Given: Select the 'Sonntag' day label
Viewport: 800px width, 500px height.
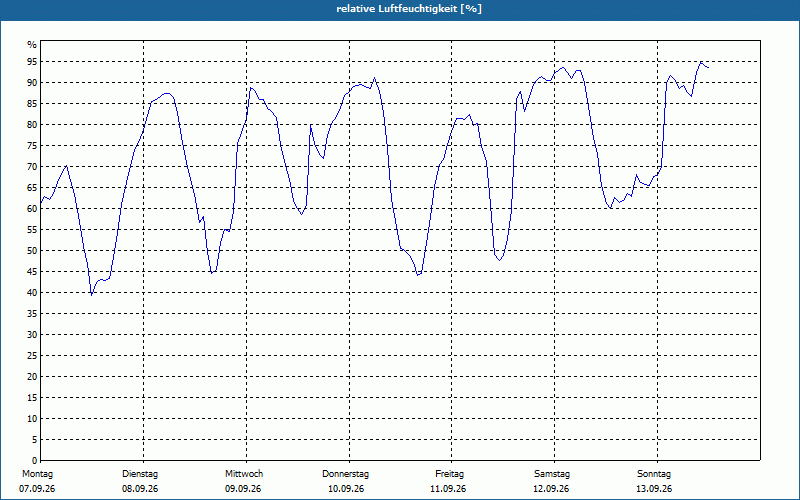Looking at the screenshot, I should pyautogui.click(x=654, y=474).
